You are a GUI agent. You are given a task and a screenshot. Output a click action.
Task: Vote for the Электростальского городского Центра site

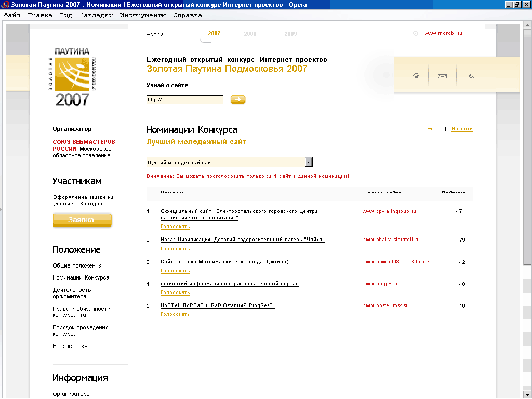(x=175, y=227)
